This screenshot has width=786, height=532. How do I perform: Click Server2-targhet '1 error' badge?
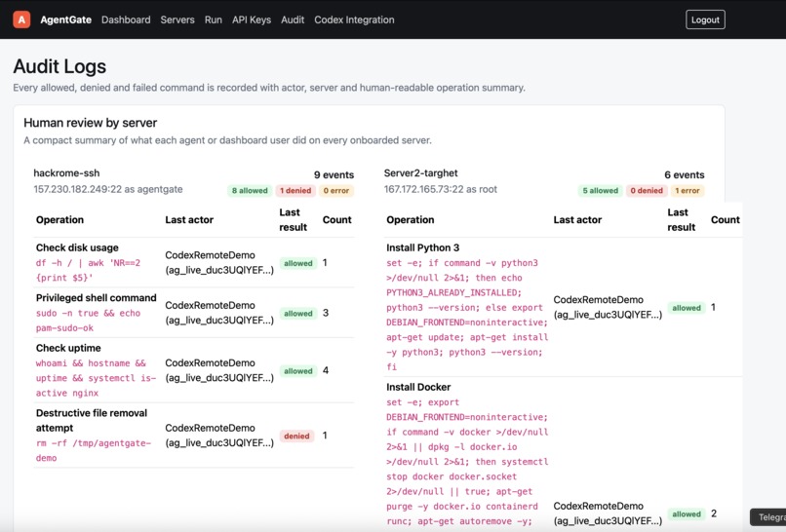[688, 190]
